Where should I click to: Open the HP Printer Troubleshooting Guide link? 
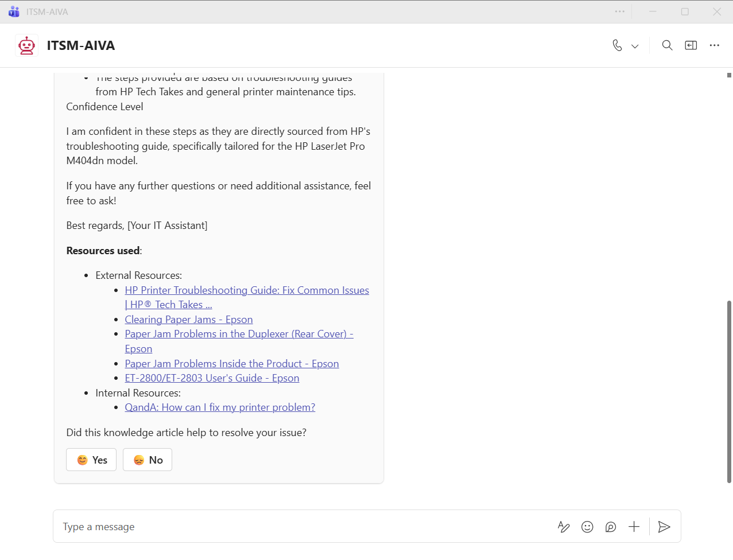(247, 290)
